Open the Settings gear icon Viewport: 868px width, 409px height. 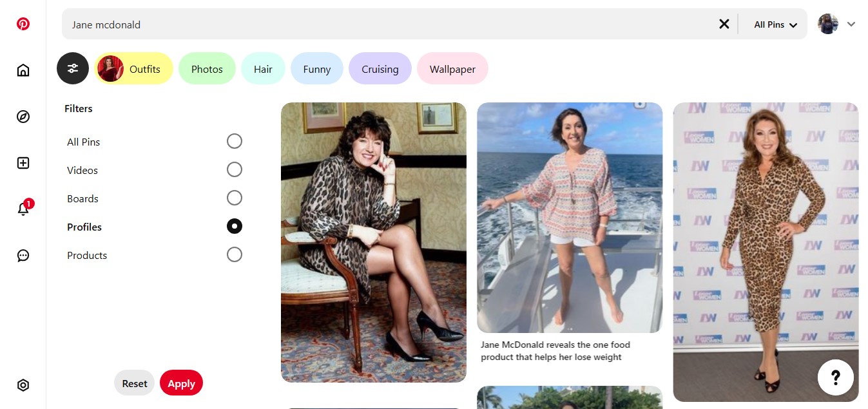23,385
